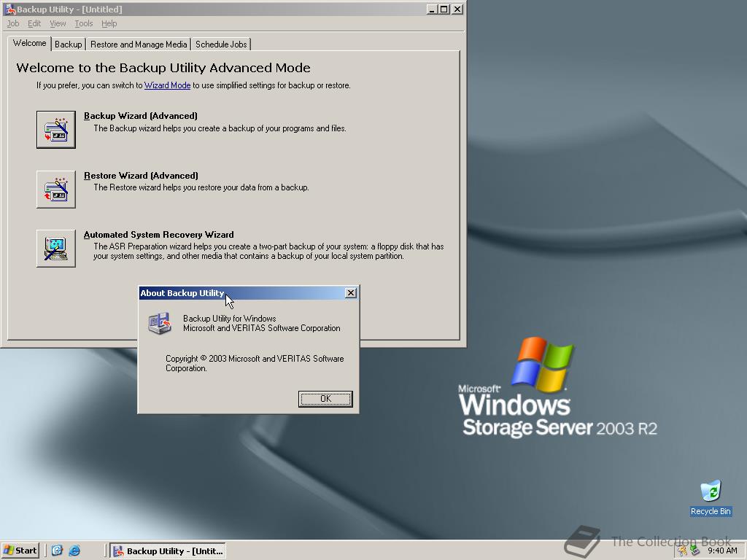
Task: Click the Automated System Recovery Wizard heading
Action: 158,234
